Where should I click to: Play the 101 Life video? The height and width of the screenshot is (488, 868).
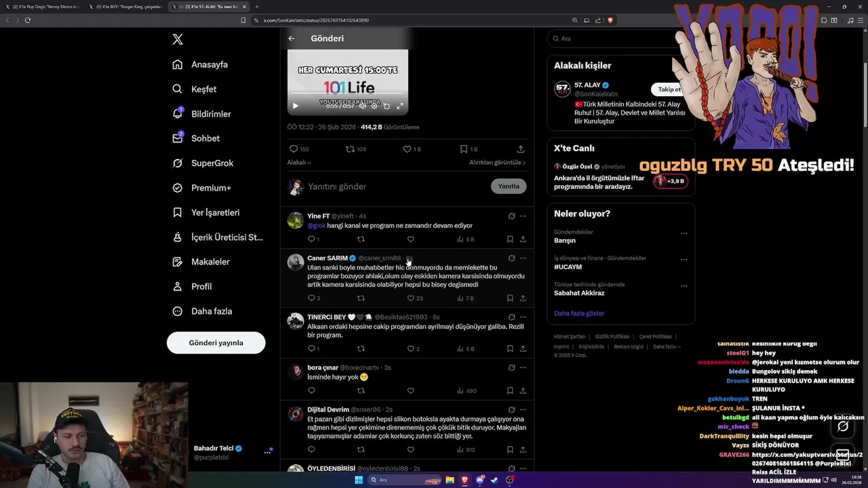295,106
